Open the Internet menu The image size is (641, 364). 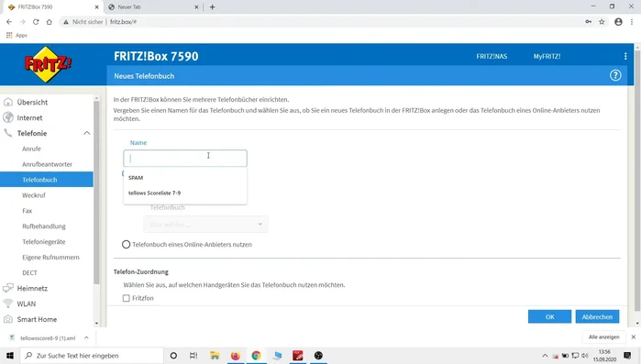(29, 117)
